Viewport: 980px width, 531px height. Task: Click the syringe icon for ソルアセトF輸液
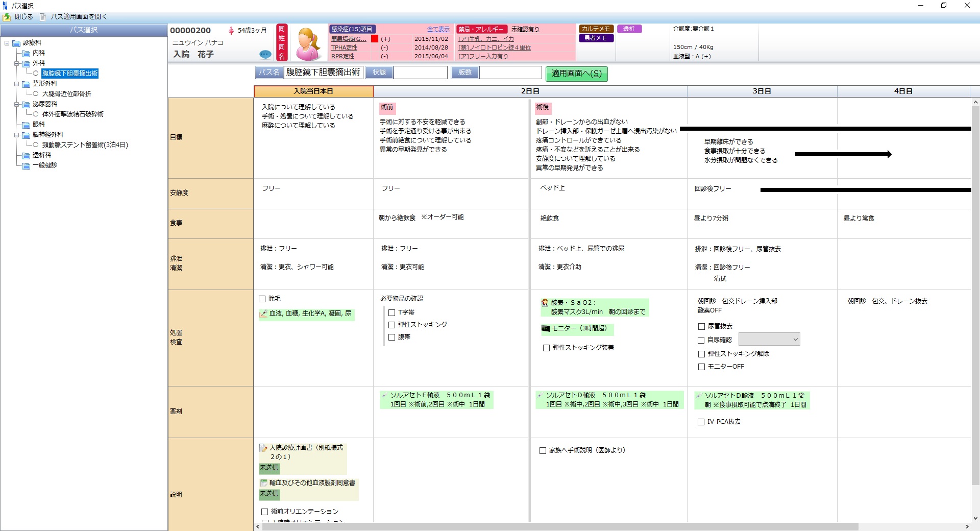click(384, 395)
